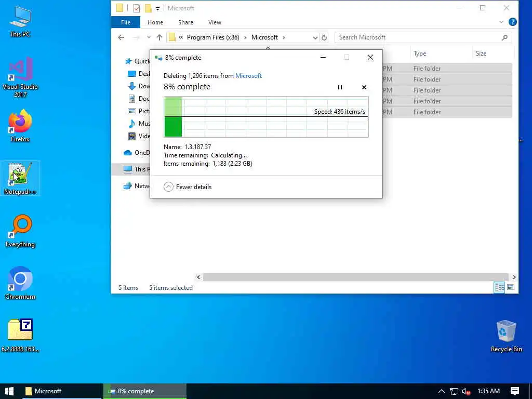Click the horizontal scrollbar left arrow
Image resolution: width=532 pixels, height=399 pixels.
(199, 277)
